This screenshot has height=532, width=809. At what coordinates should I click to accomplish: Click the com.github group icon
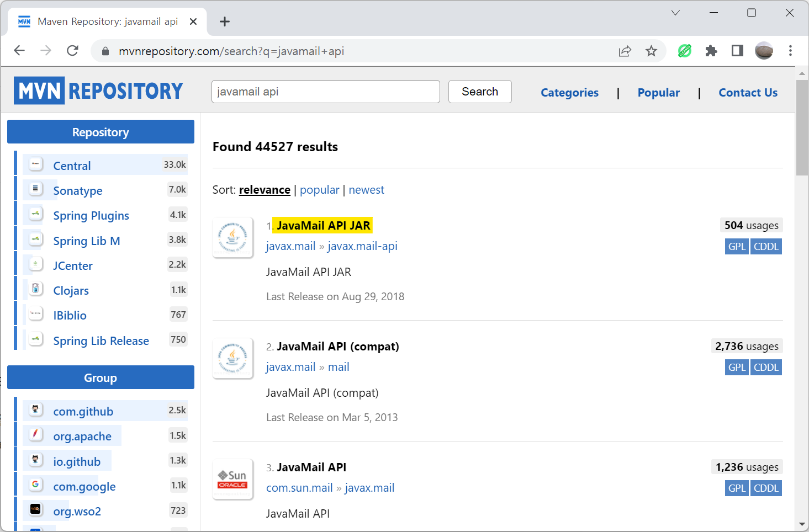coord(36,409)
